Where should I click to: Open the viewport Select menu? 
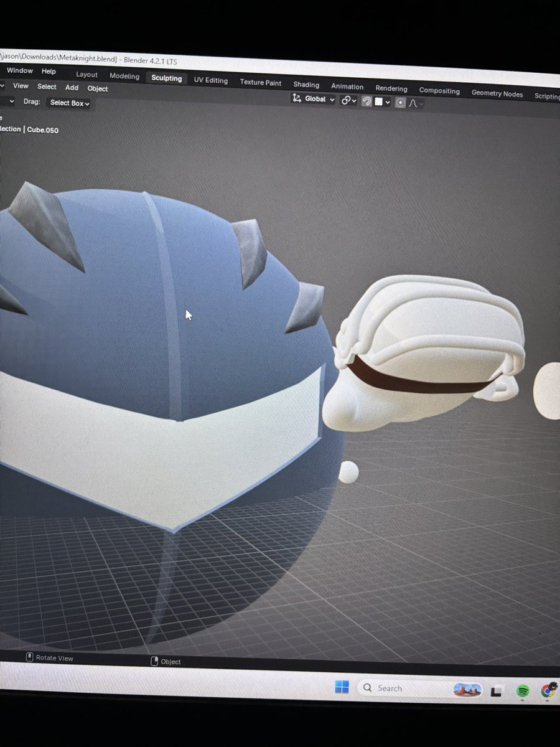[47, 87]
